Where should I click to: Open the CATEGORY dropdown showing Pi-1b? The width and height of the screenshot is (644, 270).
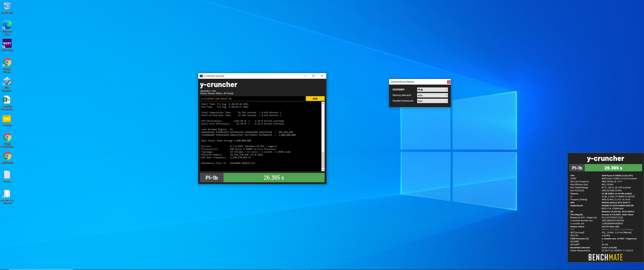(x=432, y=90)
